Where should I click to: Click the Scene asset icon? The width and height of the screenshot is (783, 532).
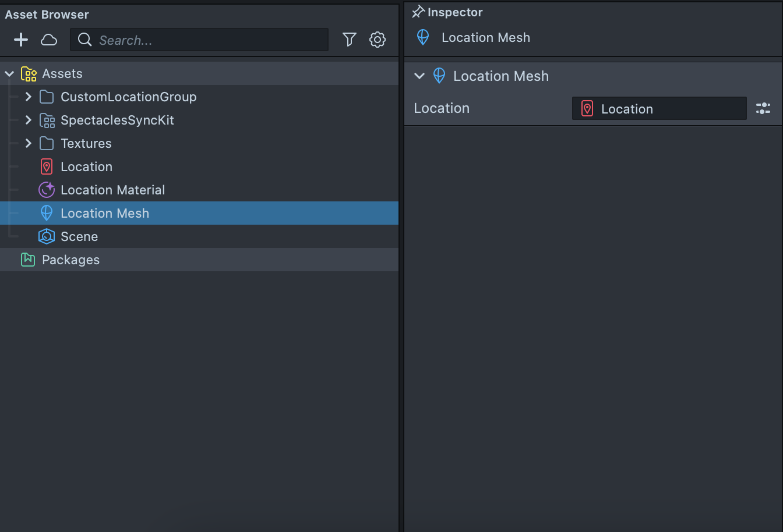[47, 236]
